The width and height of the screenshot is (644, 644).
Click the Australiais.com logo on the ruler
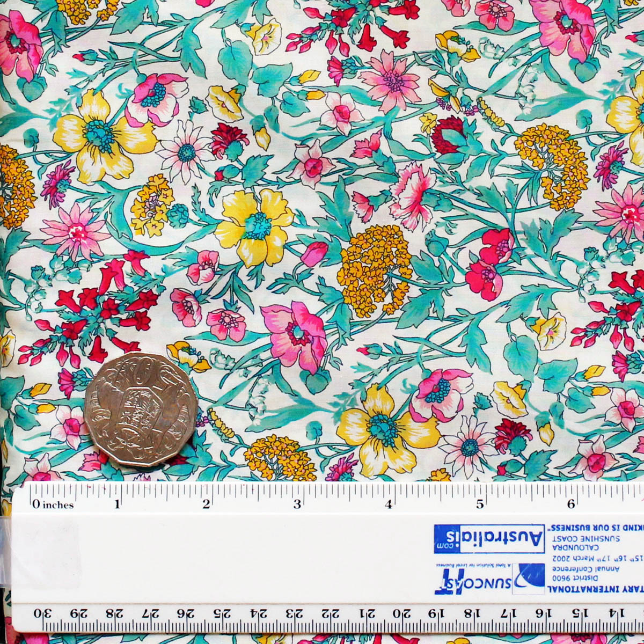pyautogui.click(x=489, y=538)
